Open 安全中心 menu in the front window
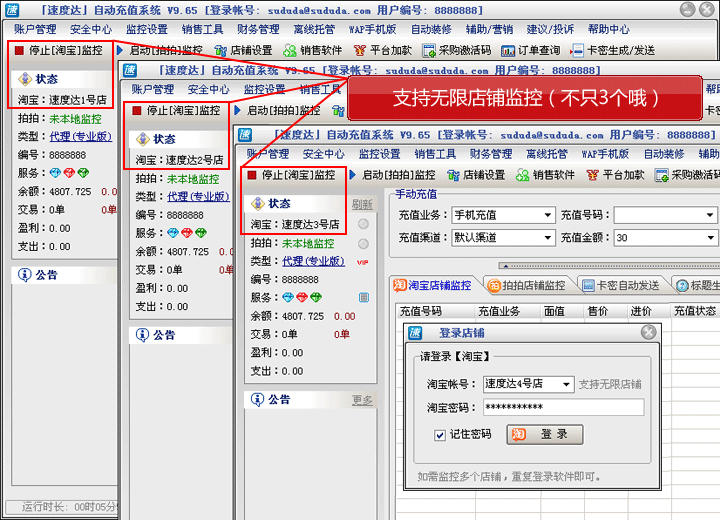 pos(323,154)
